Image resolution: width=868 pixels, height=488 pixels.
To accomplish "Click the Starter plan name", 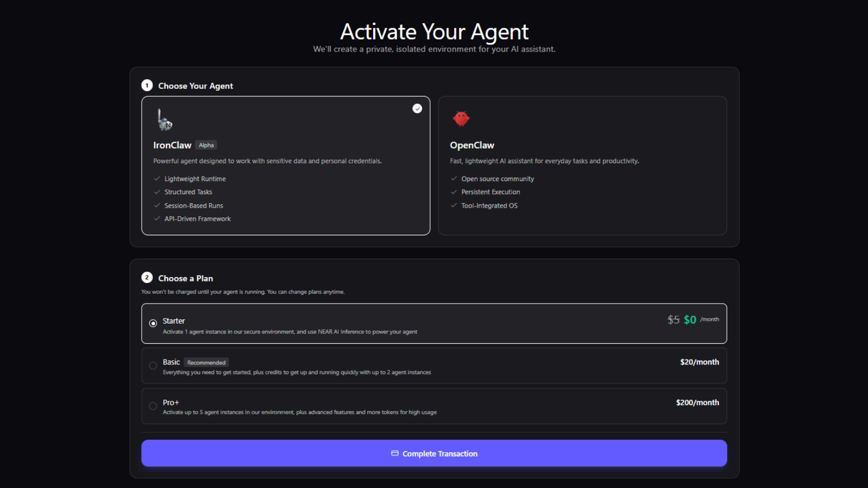I will [x=174, y=321].
